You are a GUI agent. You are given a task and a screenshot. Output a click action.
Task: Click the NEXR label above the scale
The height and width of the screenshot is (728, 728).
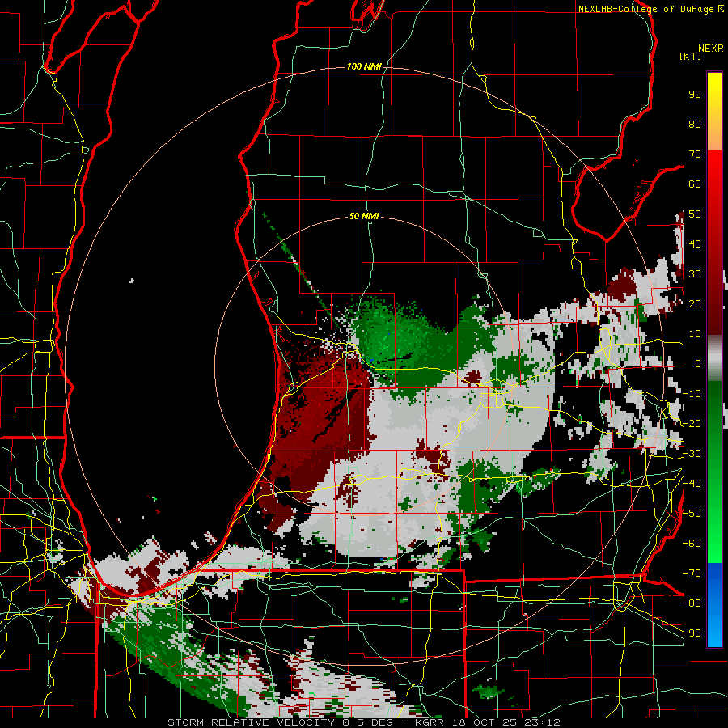(x=711, y=49)
